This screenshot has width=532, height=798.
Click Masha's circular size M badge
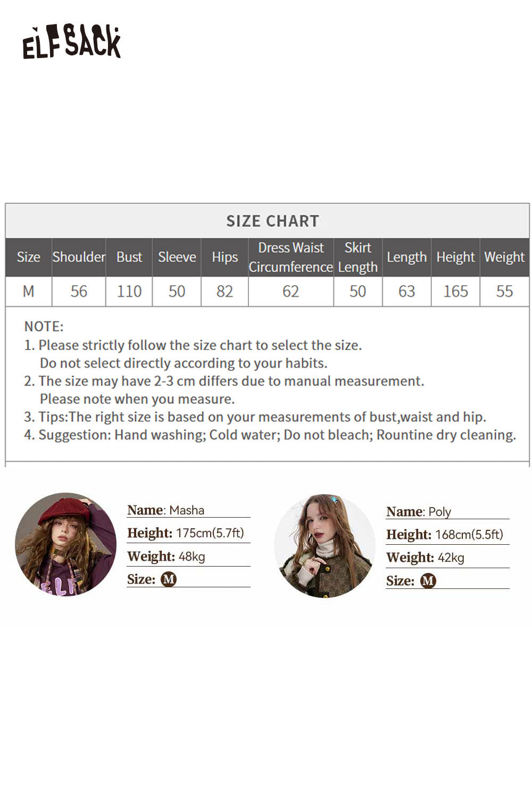tap(169, 579)
